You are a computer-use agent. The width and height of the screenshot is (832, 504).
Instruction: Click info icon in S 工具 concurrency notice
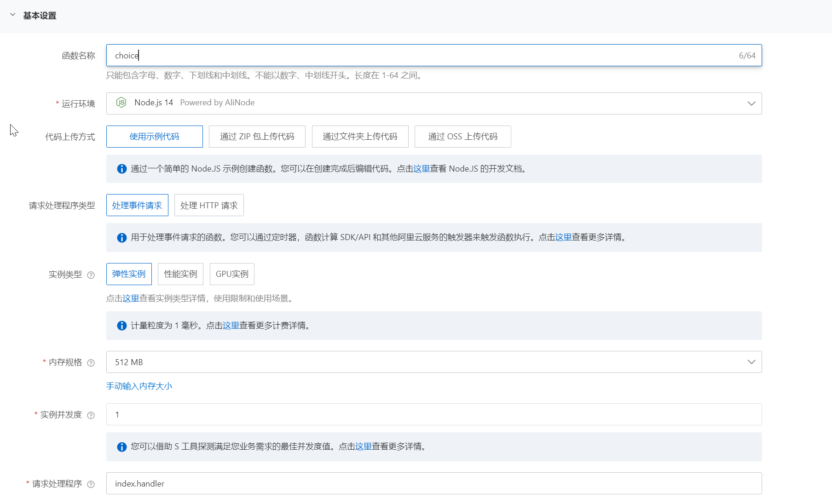tap(121, 447)
